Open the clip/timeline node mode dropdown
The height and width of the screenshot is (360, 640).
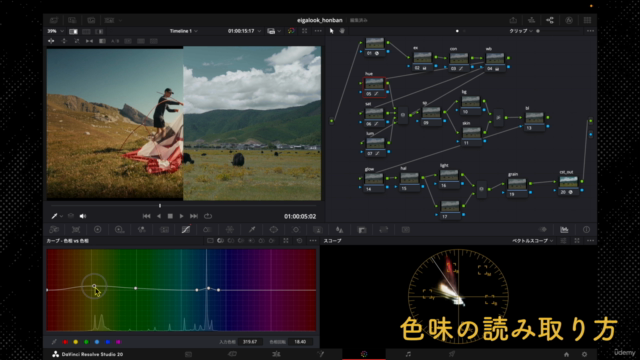(x=521, y=31)
